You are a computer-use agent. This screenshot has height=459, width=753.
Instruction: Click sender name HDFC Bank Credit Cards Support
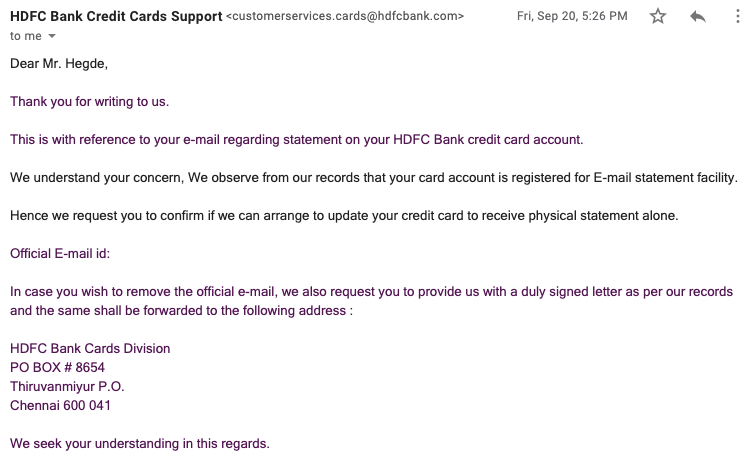tap(116, 16)
